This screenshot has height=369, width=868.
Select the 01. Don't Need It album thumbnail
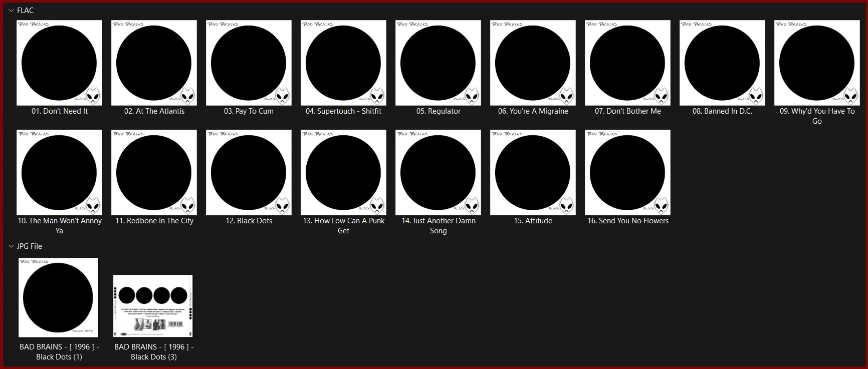tap(59, 63)
